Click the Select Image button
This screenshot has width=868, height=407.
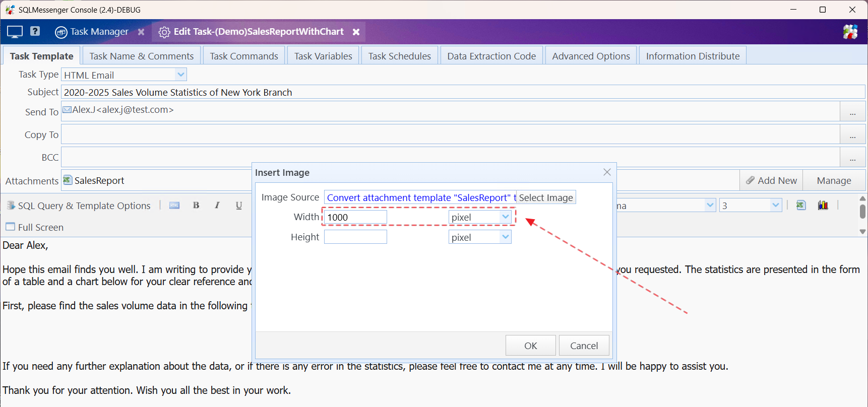[546, 197]
